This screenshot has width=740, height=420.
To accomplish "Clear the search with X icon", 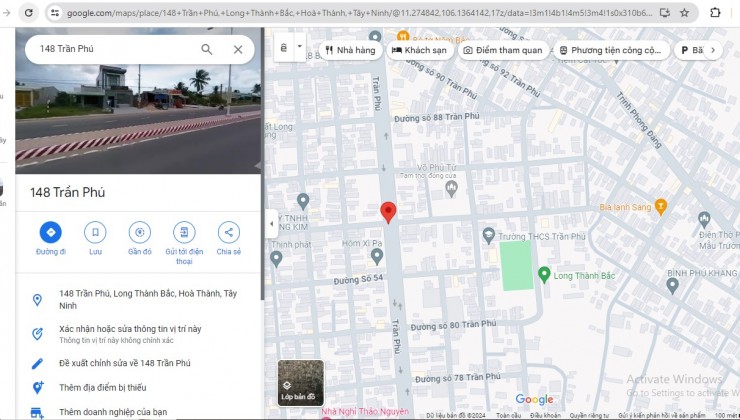I will pyautogui.click(x=238, y=49).
